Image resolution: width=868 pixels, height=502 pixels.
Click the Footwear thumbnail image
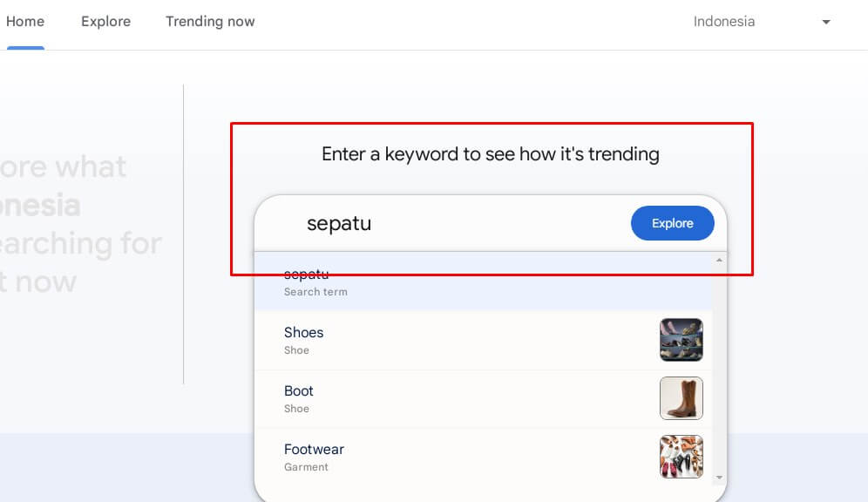682,457
